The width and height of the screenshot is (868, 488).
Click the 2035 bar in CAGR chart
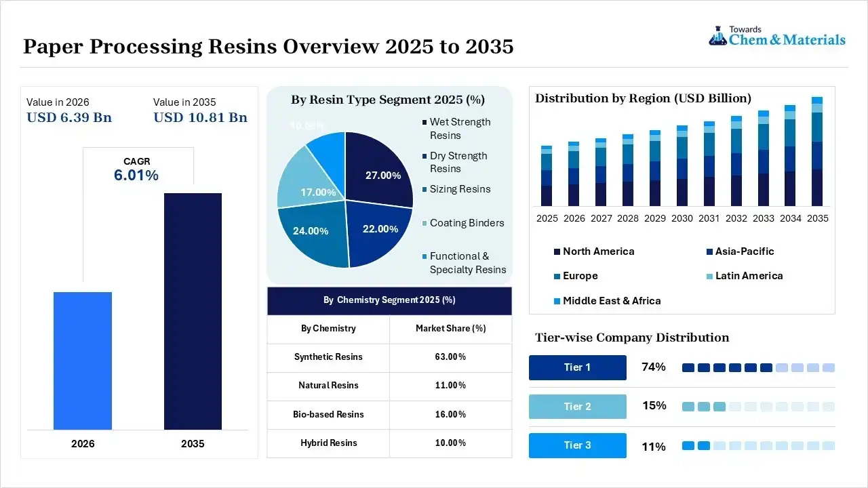tap(193, 312)
